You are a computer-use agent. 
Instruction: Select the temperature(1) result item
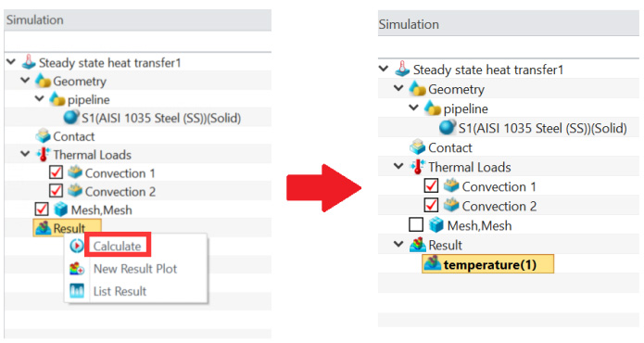(x=488, y=264)
